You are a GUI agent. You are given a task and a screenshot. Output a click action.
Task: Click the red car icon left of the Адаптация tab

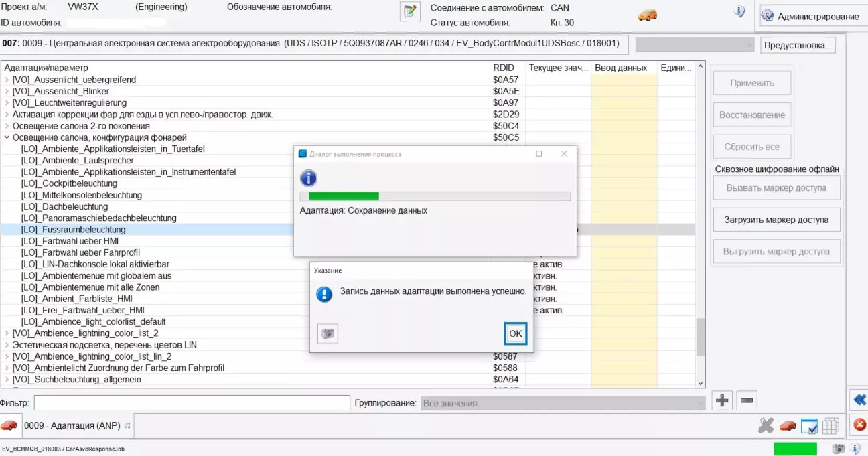tap(9, 425)
